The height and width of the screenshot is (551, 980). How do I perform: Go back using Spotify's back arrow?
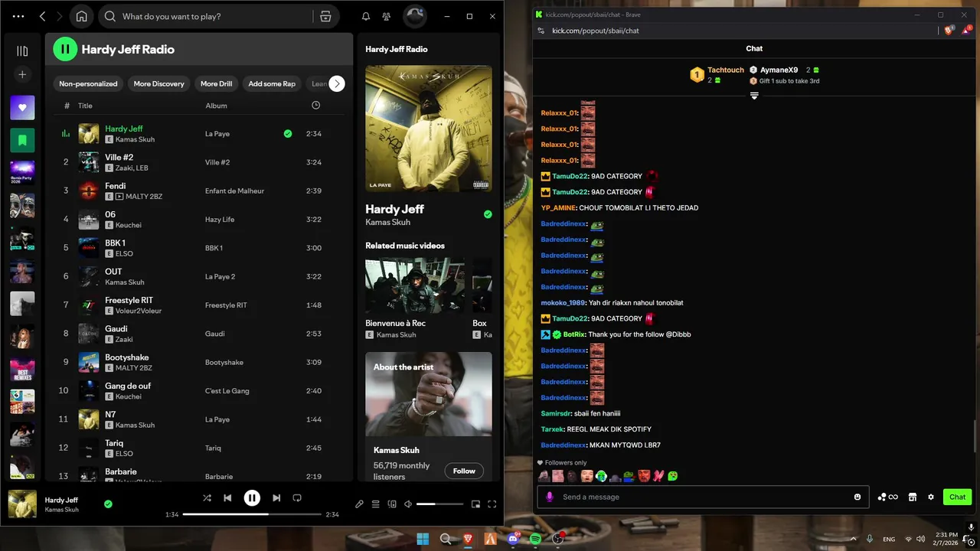click(43, 16)
